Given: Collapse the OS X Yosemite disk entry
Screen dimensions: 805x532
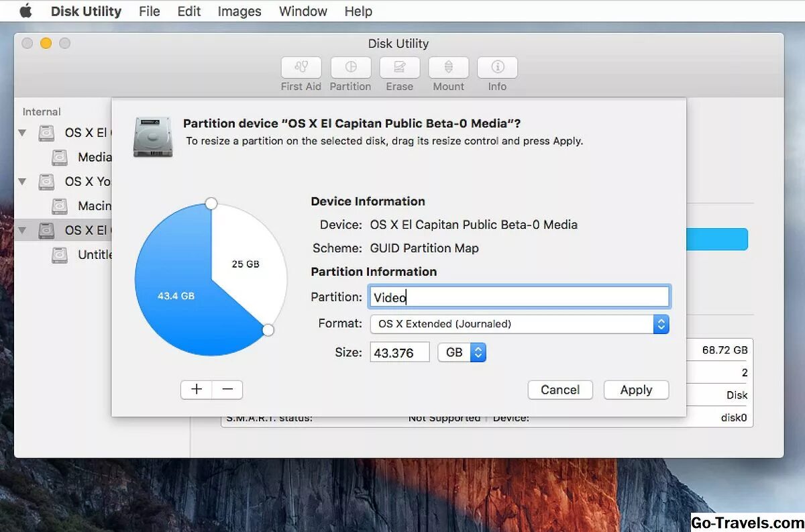Looking at the screenshot, I should (x=22, y=181).
